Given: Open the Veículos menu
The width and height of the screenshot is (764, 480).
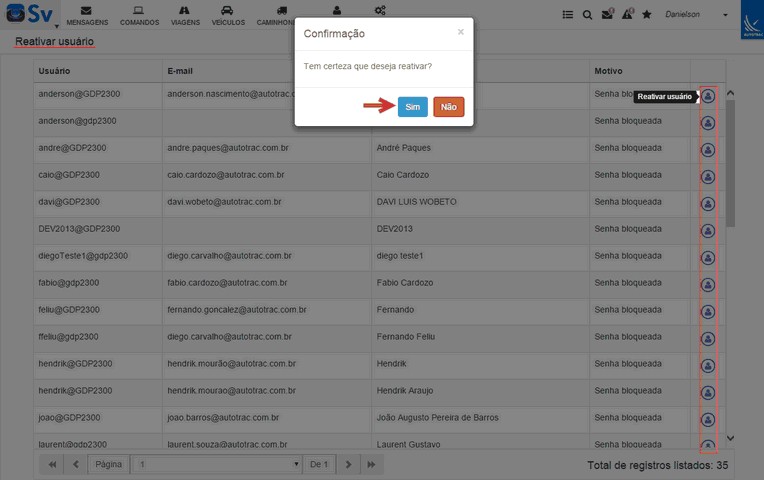Looking at the screenshot, I should click(x=228, y=16).
